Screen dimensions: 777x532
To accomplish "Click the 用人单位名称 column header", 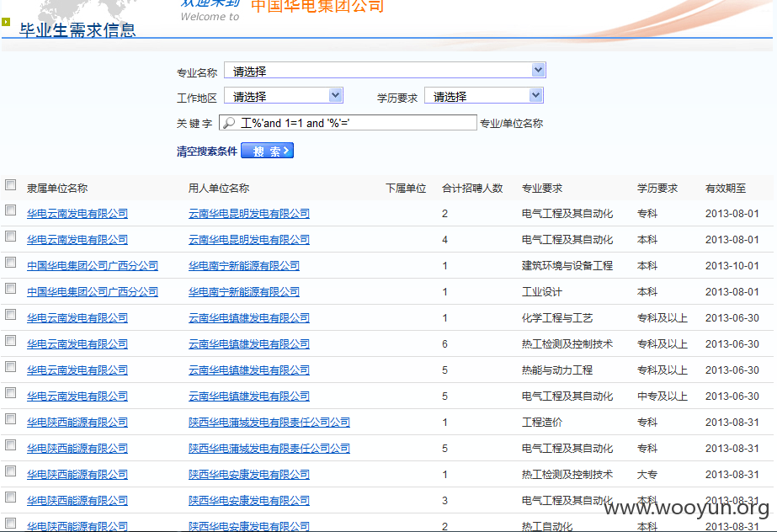I will tap(219, 189).
